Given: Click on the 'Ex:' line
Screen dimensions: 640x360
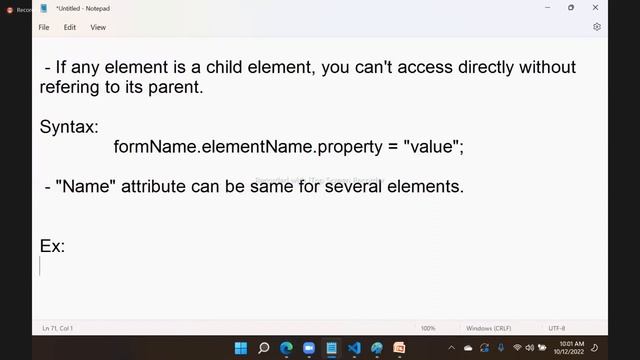Looking at the screenshot, I should pos(52,246).
